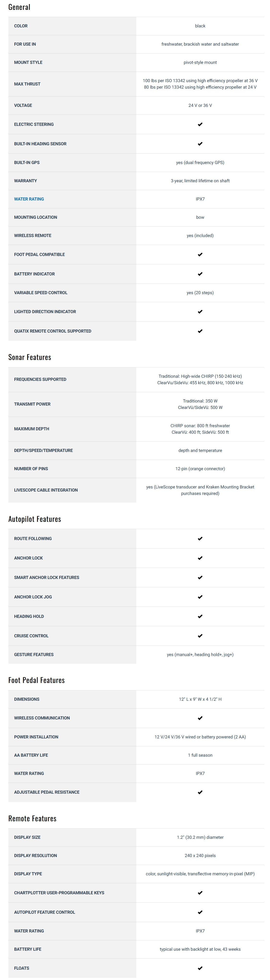Click the Battery Indicator checkmark
The width and height of the screenshot is (270, 980).
(x=200, y=274)
